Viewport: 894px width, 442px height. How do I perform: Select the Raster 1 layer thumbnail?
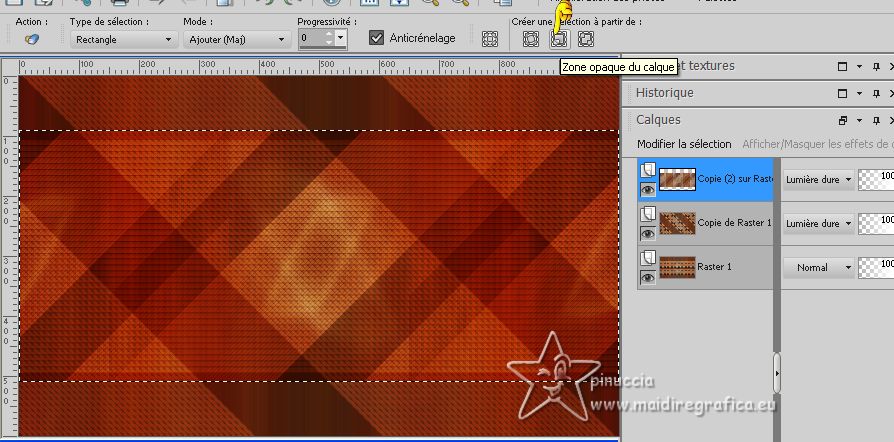[677, 267]
